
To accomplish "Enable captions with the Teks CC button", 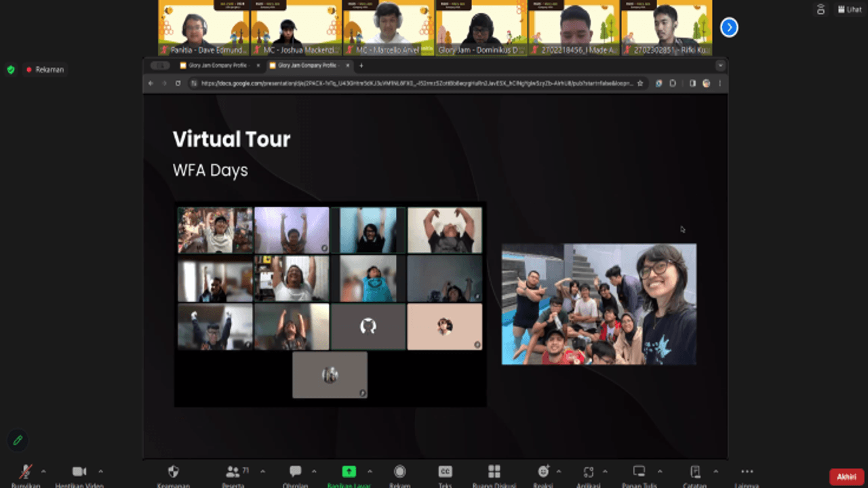I will (x=446, y=476).
